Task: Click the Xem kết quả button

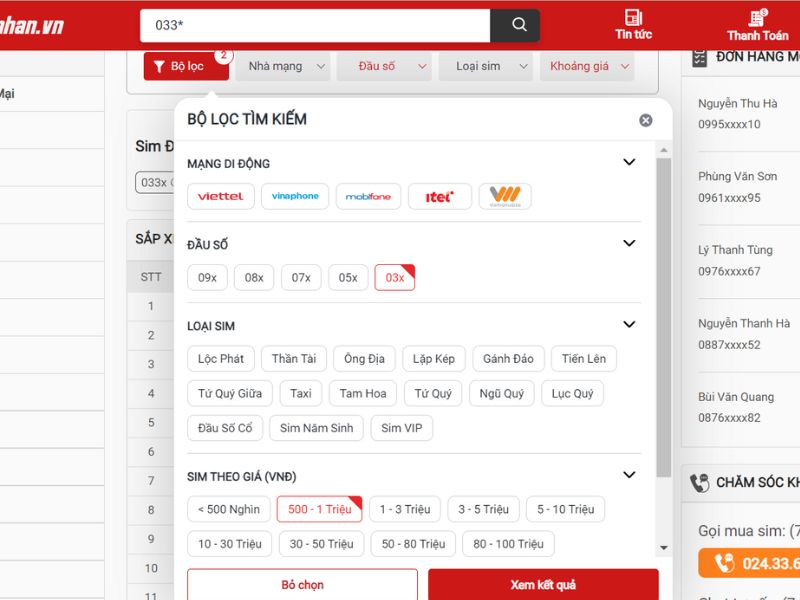Action: tap(543, 584)
